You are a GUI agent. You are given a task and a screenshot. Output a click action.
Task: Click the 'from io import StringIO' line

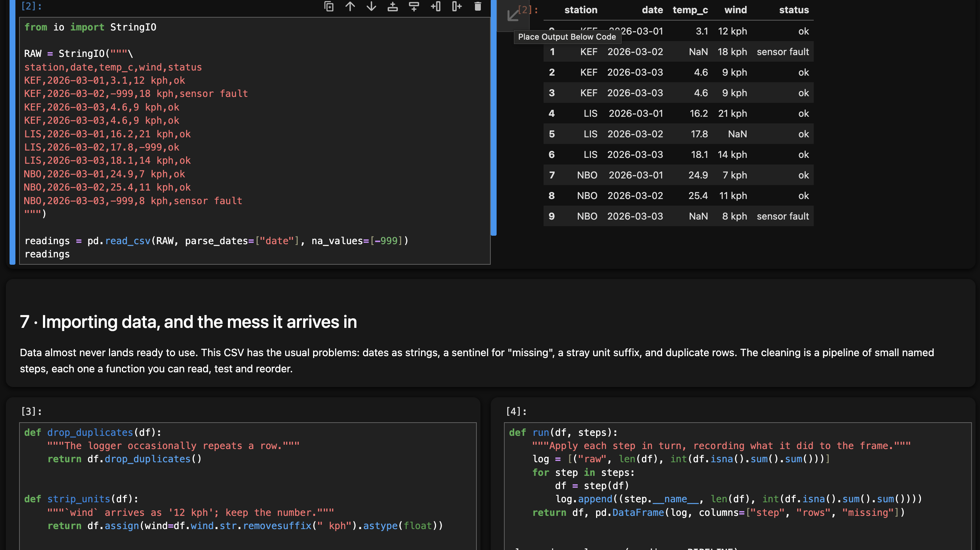point(90,28)
